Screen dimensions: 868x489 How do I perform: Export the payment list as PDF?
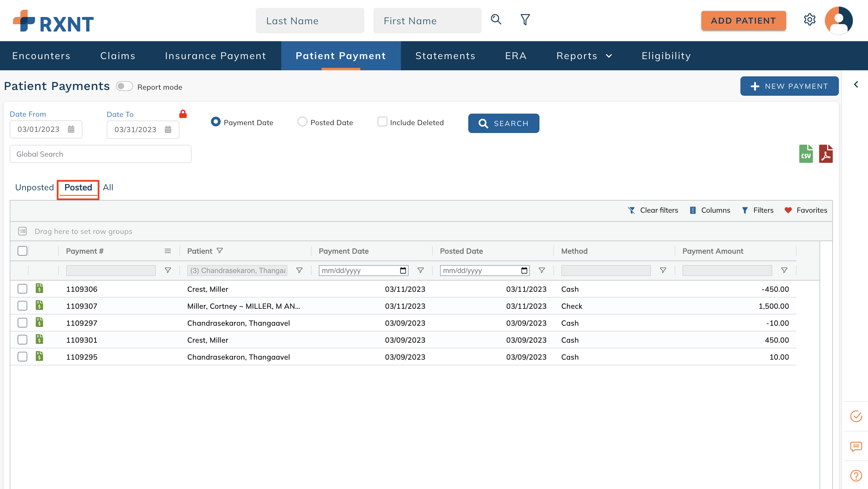pos(826,154)
